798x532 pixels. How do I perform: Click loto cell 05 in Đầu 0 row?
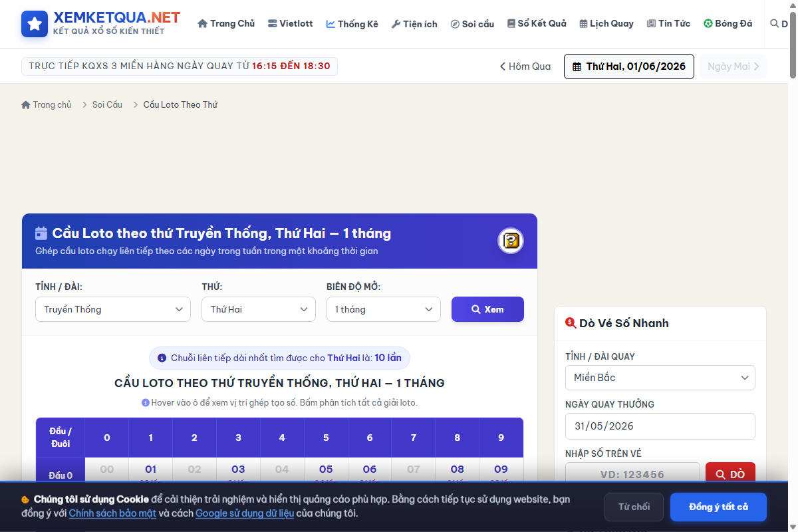[326, 471]
